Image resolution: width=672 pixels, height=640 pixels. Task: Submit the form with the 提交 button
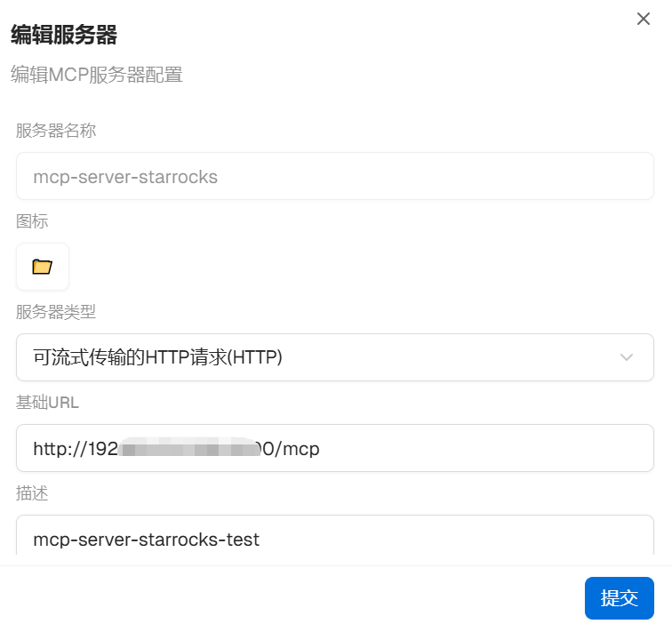tap(620, 598)
